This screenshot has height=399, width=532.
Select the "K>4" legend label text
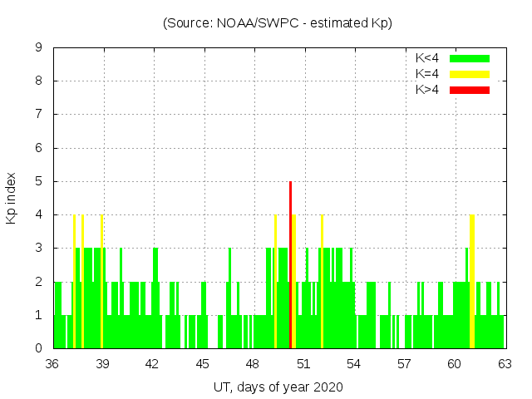(427, 90)
